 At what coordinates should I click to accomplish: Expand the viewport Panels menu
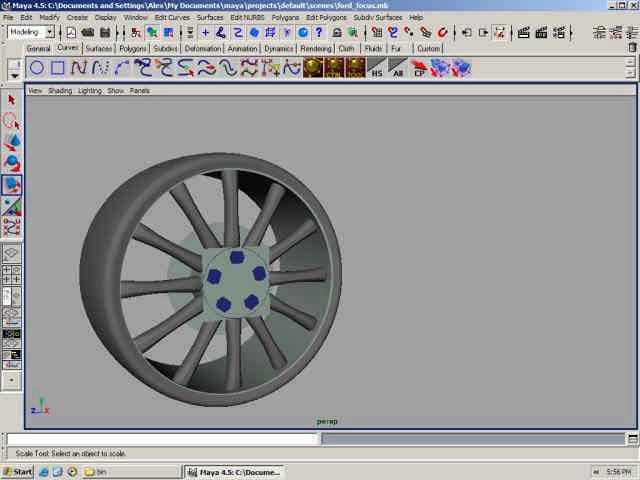point(139,90)
